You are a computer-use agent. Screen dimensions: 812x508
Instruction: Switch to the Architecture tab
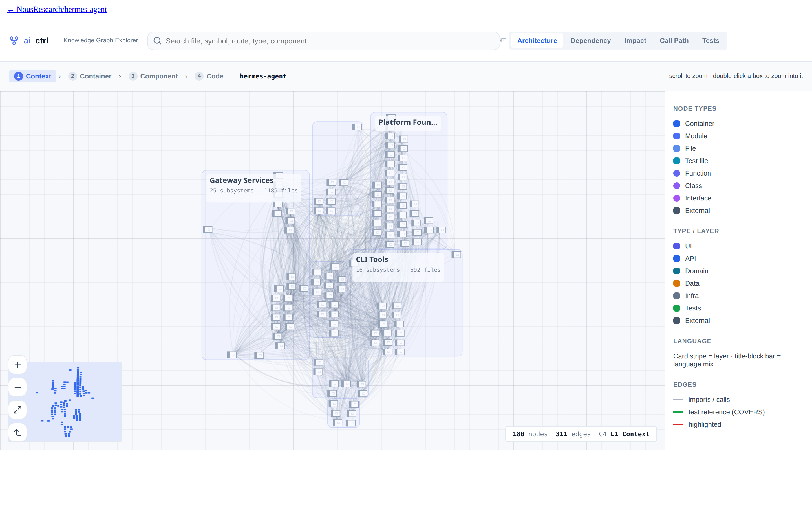(537, 41)
